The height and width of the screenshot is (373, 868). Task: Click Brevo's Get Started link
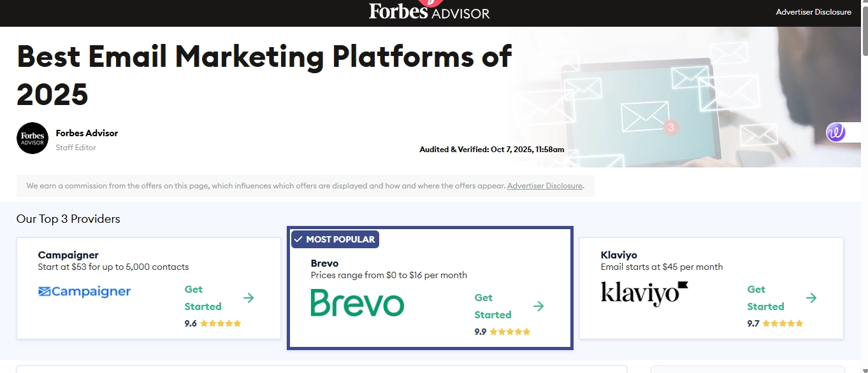pos(493,306)
